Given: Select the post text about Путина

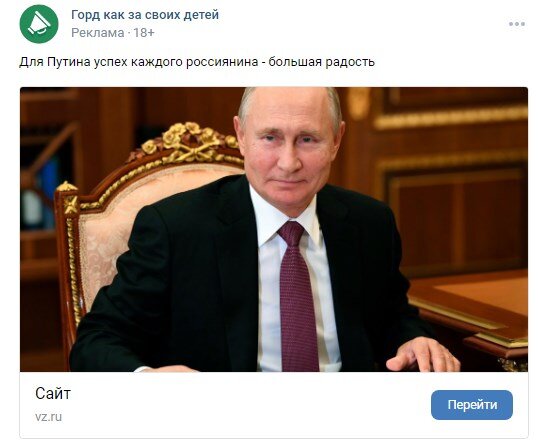Looking at the screenshot, I should click(197, 62).
